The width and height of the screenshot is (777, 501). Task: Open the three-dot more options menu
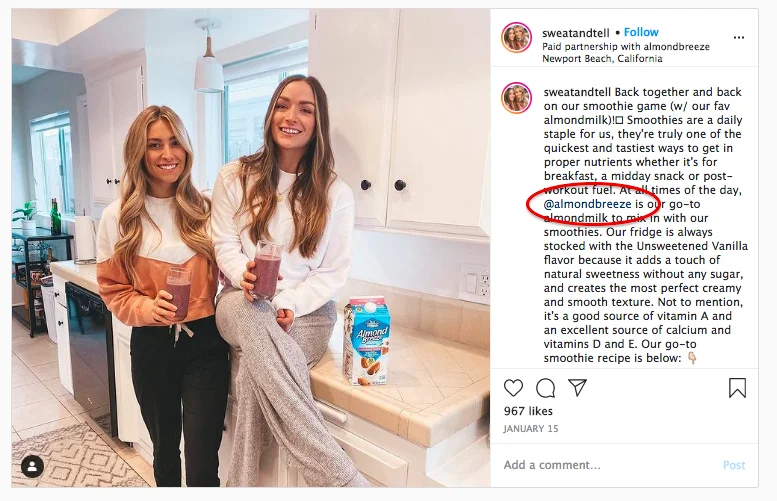point(739,38)
